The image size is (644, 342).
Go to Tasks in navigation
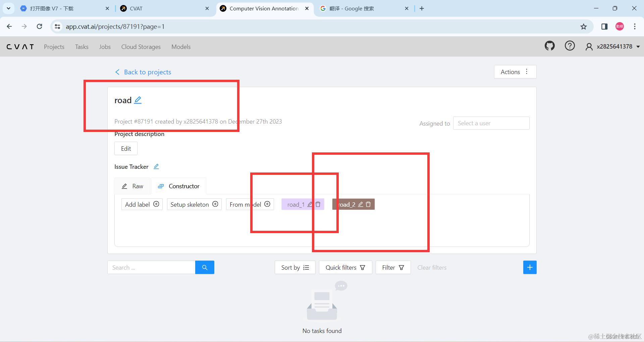coord(82,47)
